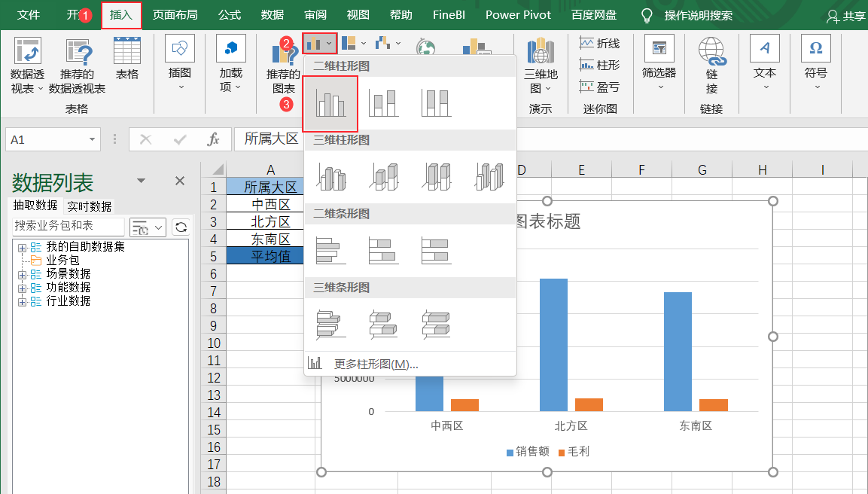868x494 pixels.
Task: Open the 数据列表 panel options arrow
Action: pos(142,181)
